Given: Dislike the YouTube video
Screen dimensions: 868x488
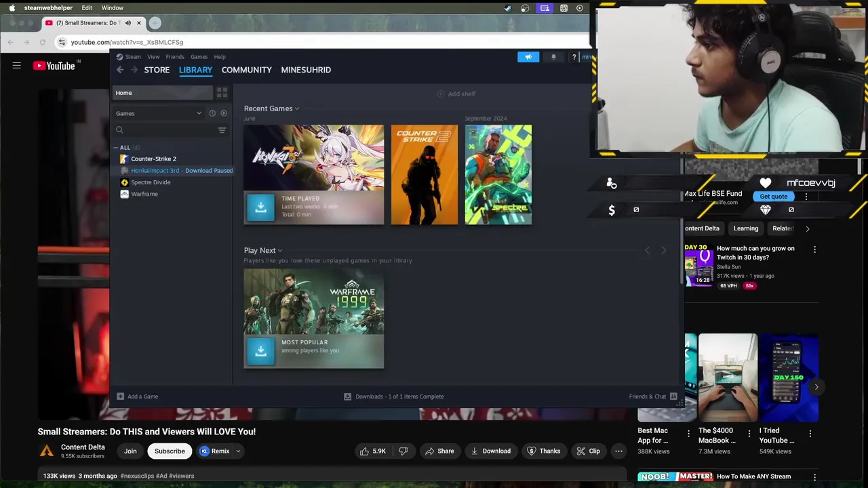Looking at the screenshot, I should (x=403, y=451).
